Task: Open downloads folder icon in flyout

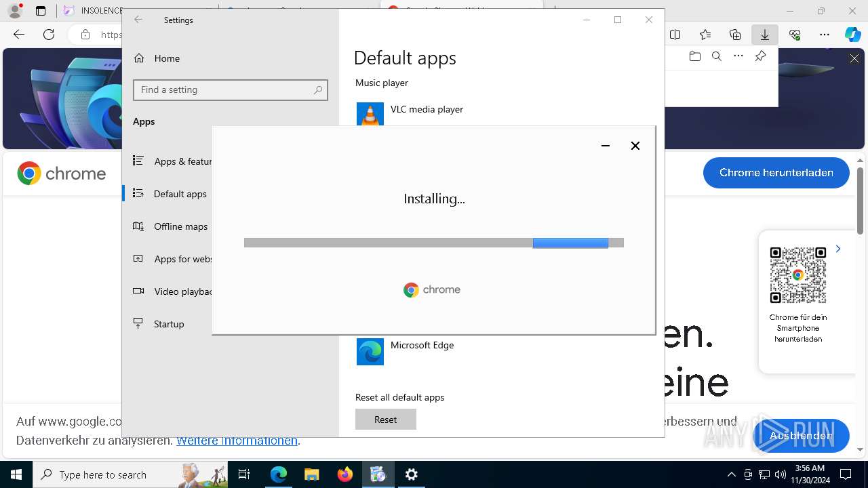Action: click(694, 56)
